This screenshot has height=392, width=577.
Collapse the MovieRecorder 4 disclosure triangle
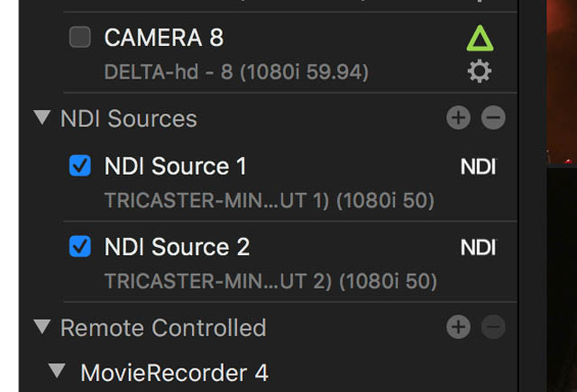[57, 370]
